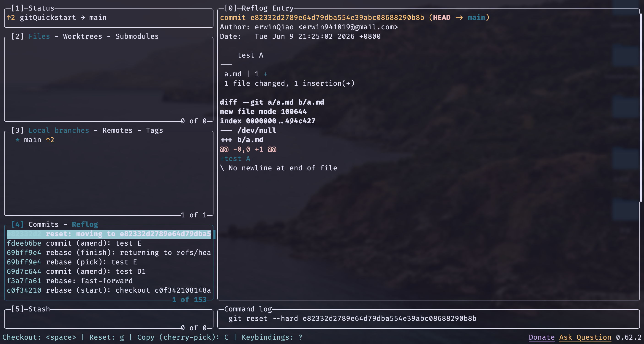The width and height of the screenshot is (644, 344).
Task: Select reflog entry rebase (finish) returning to refs
Action: [109, 253]
